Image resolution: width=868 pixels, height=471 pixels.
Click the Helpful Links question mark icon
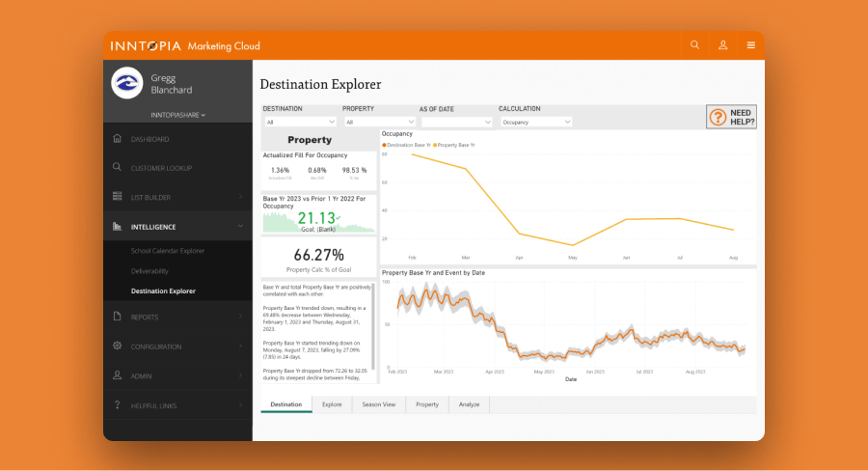coord(118,404)
